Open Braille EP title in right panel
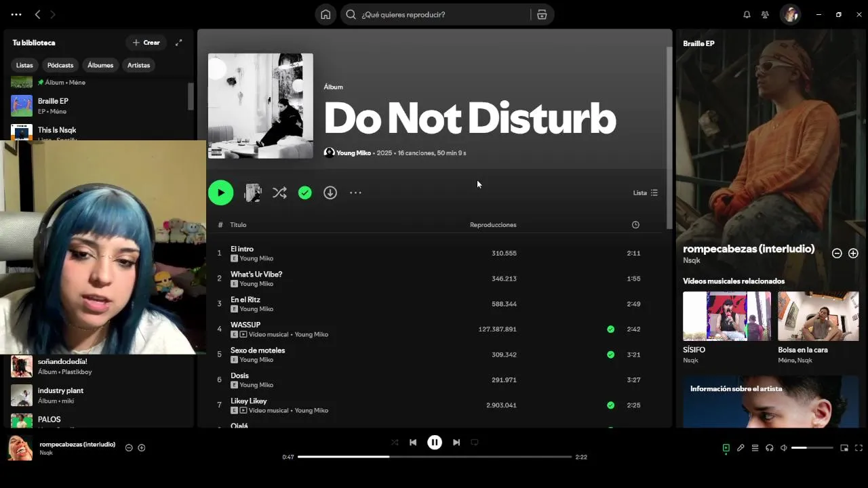This screenshot has width=868, height=488. point(698,43)
